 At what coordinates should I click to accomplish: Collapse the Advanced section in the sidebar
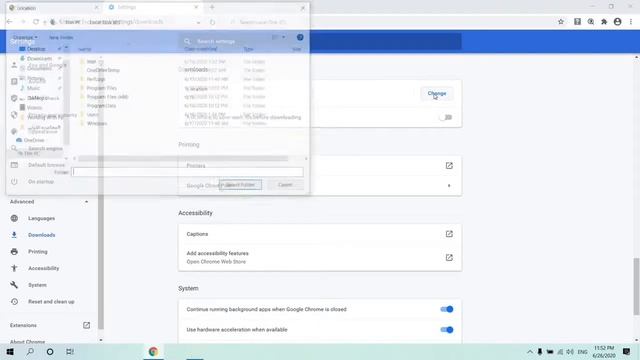point(87,202)
